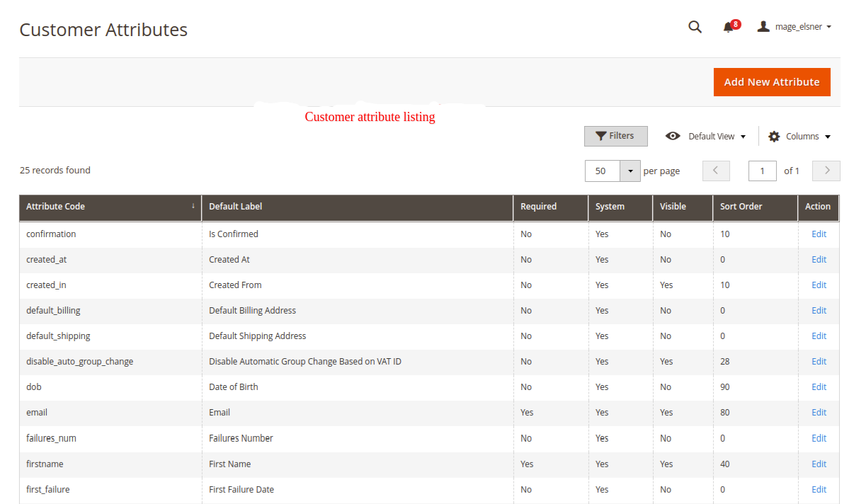
Task: Open Edit for the dob attribute
Action: click(x=819, y=387)
